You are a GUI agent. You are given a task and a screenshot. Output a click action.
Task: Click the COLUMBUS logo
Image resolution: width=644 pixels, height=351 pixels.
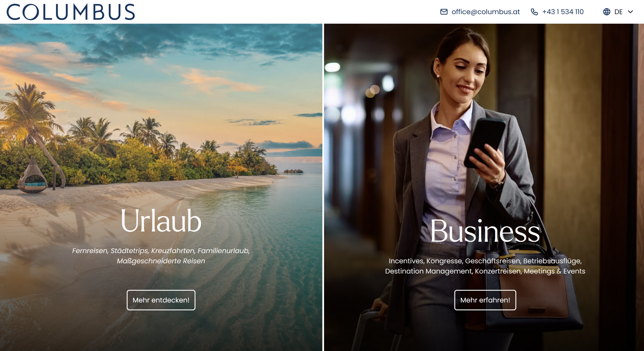tap(71, 12)
